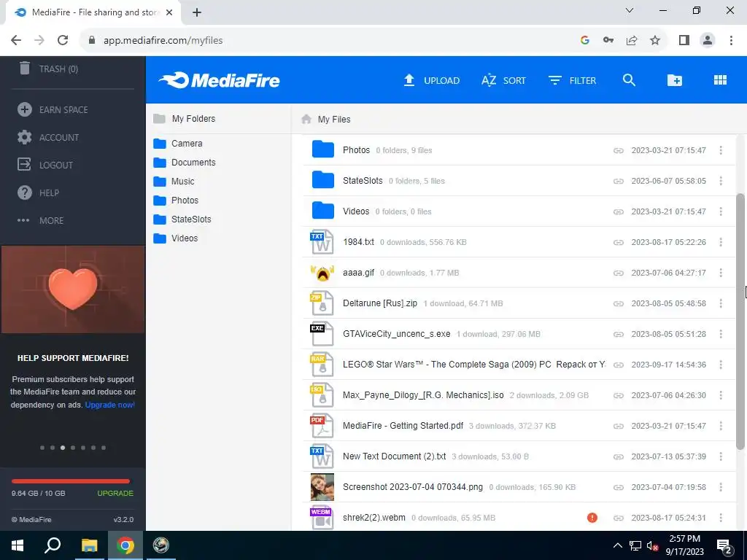Image resolution: width=747 pixels, height=560 pixels.
Task: Click the red storage usage bar
Action: click(71, 481)
